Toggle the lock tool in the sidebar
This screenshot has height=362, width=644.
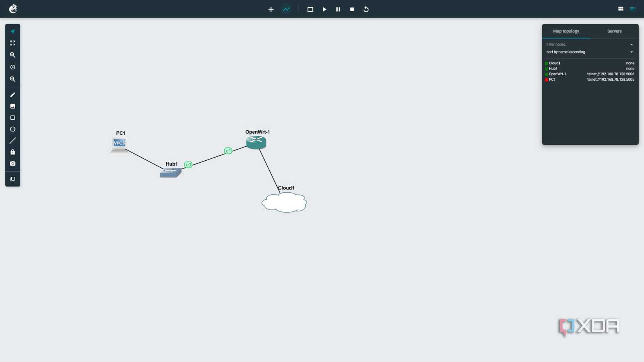coord(12,152)
